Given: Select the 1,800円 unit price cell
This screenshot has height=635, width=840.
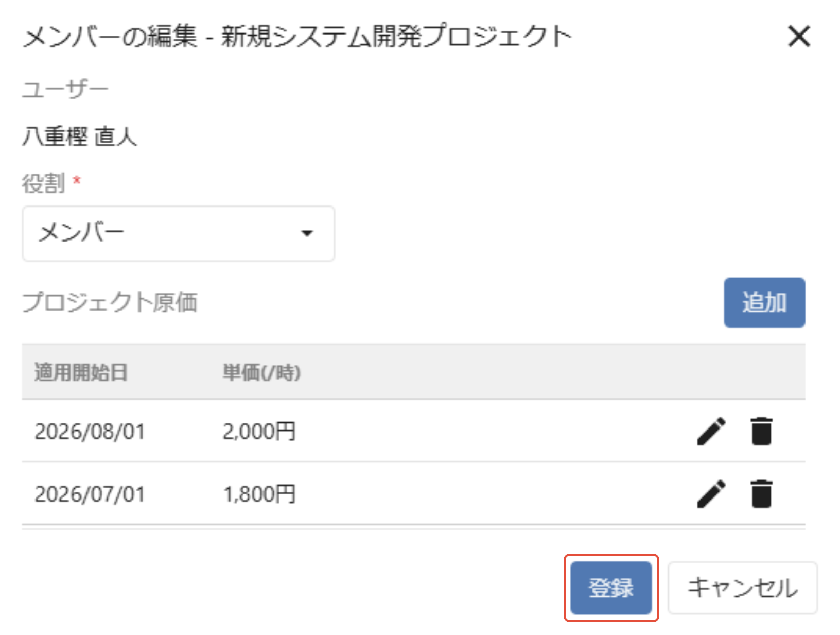Looking at the screenshot, I should pos(259,494).
